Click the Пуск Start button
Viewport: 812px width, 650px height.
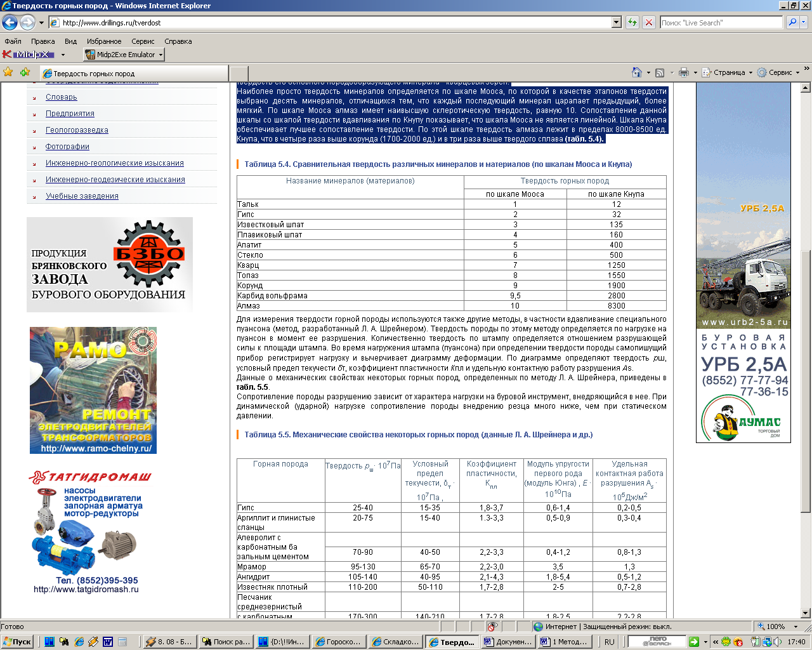tap(18, 642)
